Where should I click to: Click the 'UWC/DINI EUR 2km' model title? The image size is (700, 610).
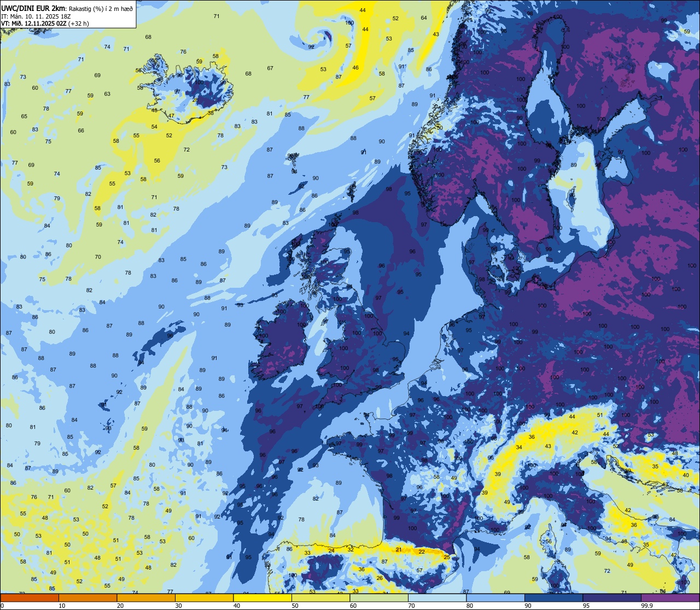33,8
